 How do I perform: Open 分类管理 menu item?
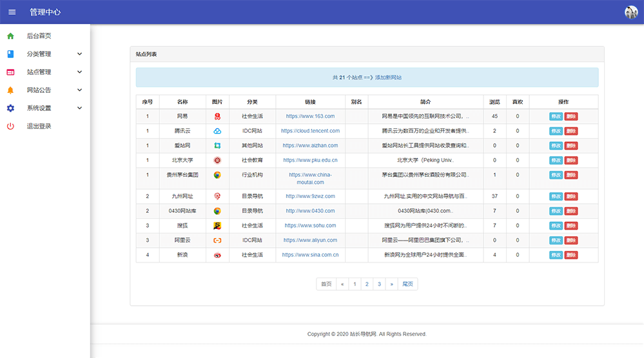(39, 54)
